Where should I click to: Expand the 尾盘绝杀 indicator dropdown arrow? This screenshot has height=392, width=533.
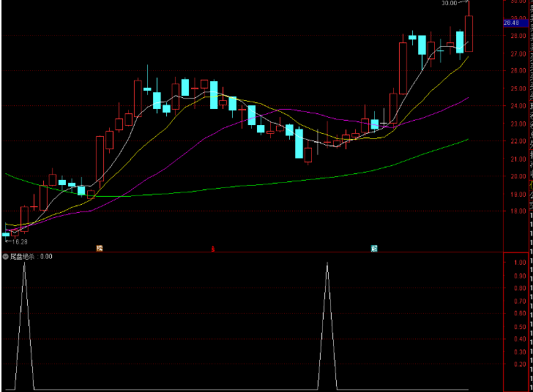5,257
